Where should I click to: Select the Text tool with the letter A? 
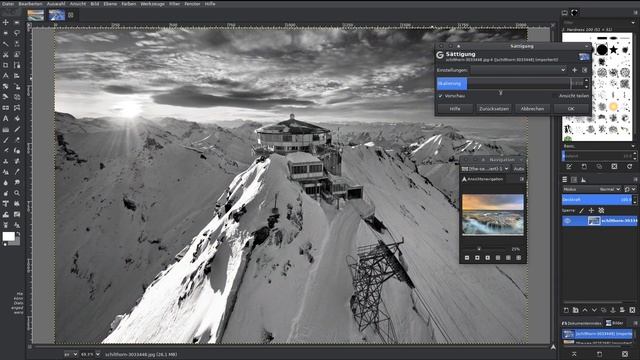point(6,118)
